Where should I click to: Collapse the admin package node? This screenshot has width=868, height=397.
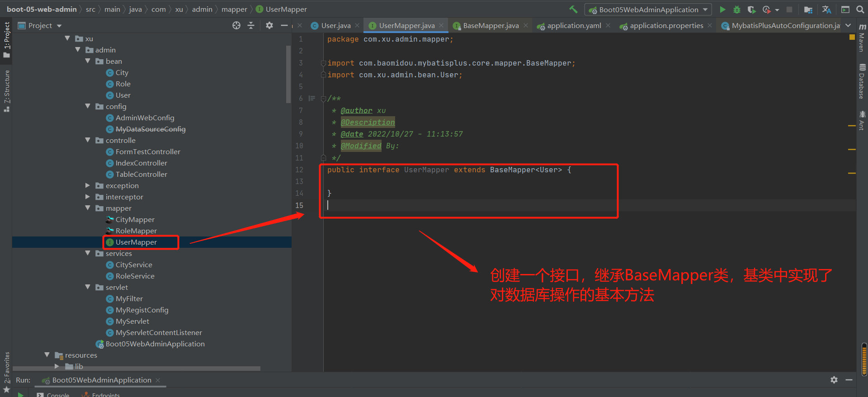[x=78, y=50]
